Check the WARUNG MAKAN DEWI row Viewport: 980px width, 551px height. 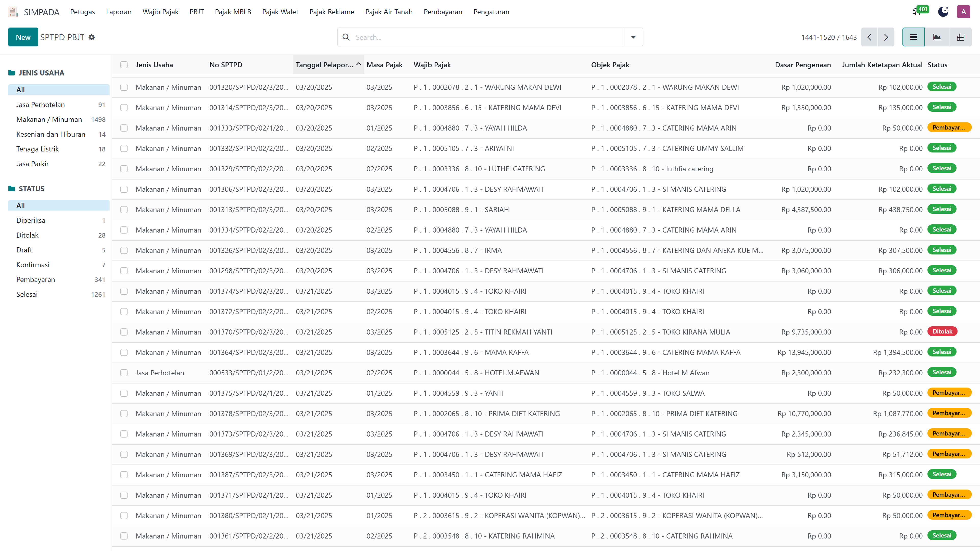124,87
